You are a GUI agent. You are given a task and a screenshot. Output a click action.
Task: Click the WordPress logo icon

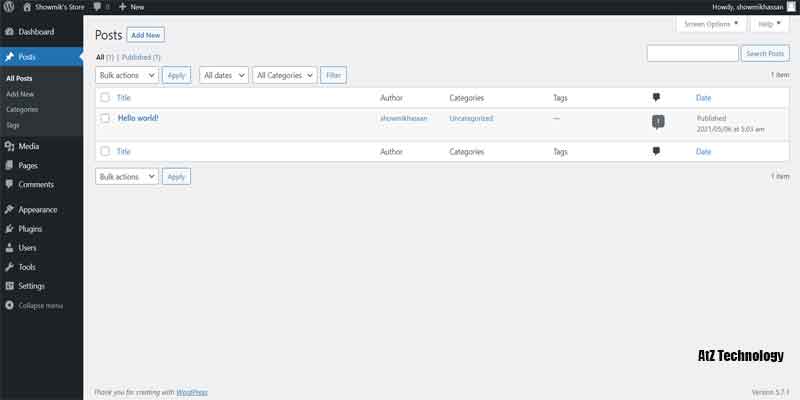9,6
